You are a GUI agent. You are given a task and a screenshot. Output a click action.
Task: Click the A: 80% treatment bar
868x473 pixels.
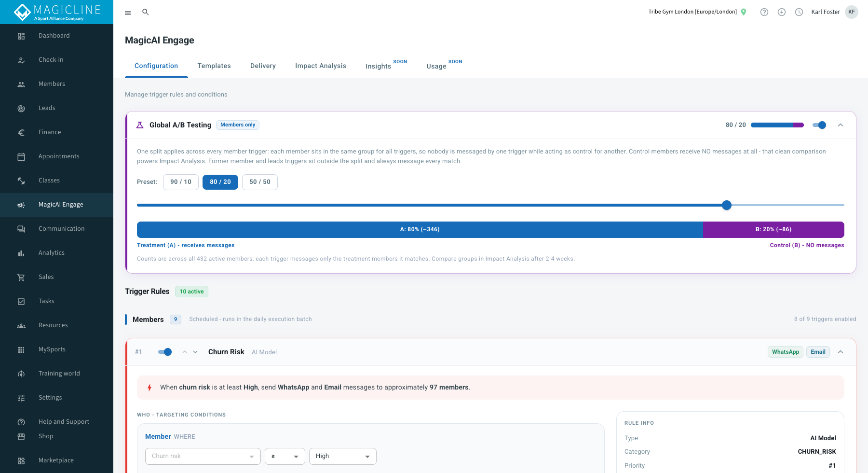pyautogui.click(x=420, y=230)
